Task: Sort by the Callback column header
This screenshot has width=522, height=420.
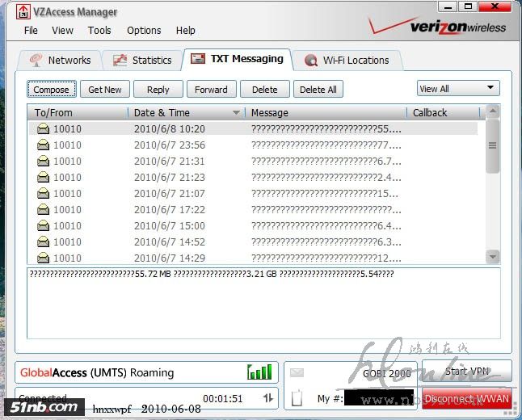Action: click(x=443, y=113)
